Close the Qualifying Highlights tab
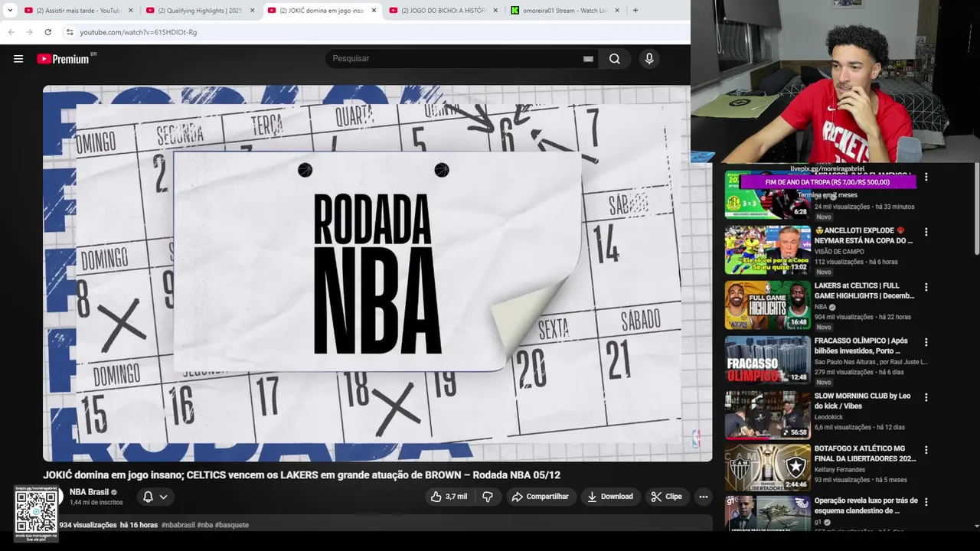980x551 pixels. tap(252, 11)
